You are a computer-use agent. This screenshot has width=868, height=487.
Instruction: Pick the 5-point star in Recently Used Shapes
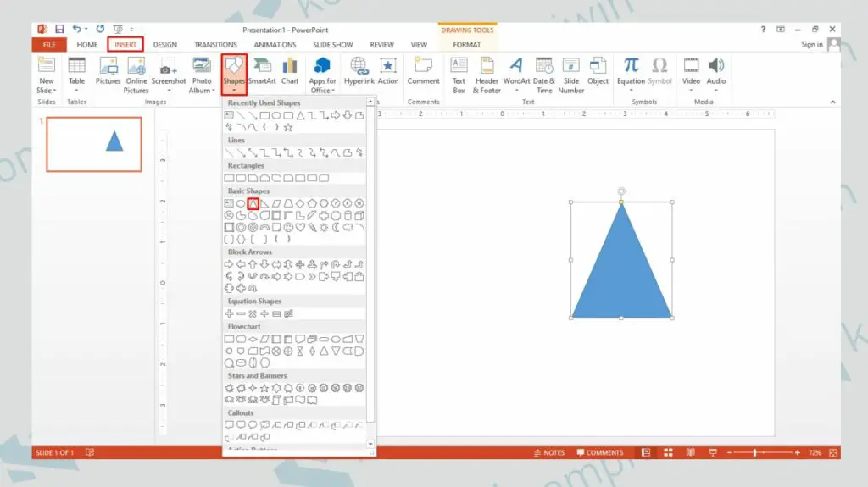coord(288,127)
